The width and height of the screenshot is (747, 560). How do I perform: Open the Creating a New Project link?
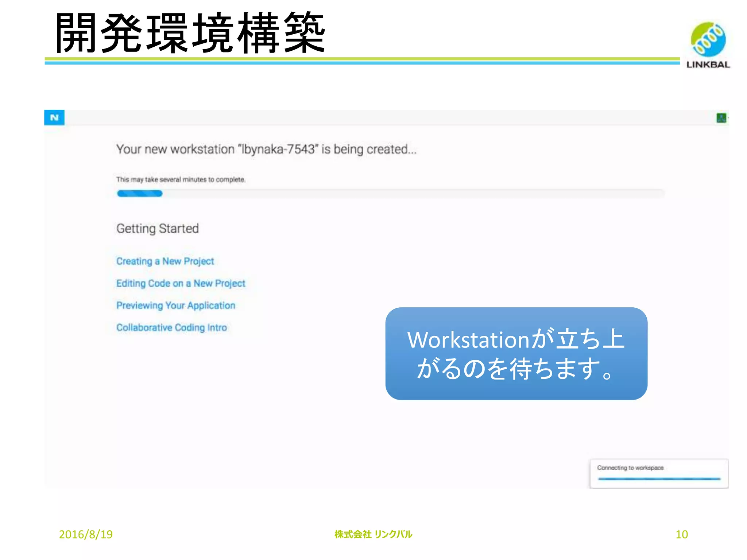pos(165,261)
